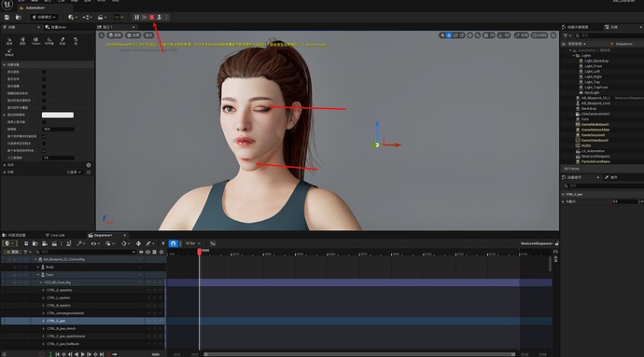644x357 pixels.
Task: Click the white color swatch in the animation settings
Action: (58, 115)
